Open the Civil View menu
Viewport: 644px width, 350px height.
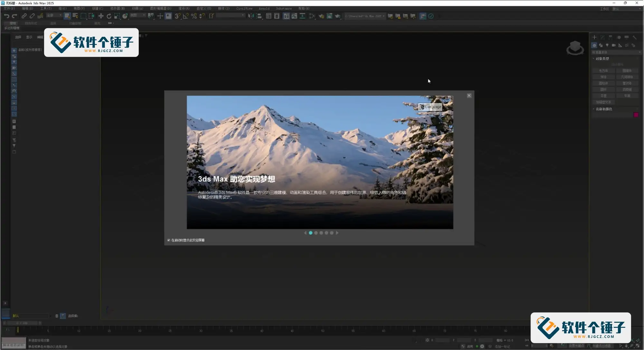click(244, 9)
